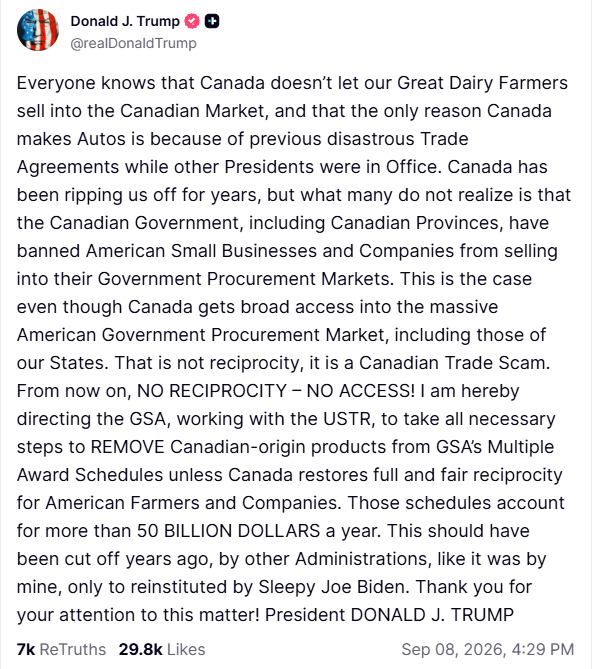
Task: Click the word "REMOVE" in the post
Action: (x=127, y=447)
